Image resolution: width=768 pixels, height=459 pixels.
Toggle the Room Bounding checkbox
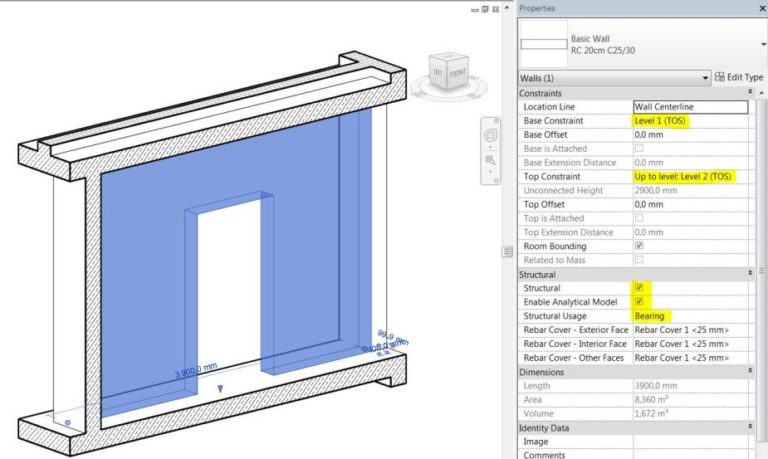(x=639, y=246)
